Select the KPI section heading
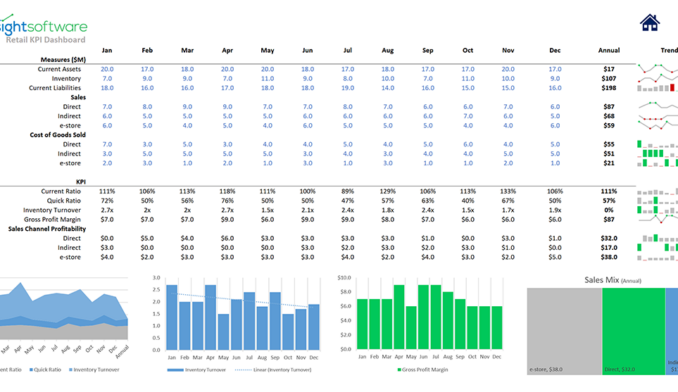Viewport: 678px width, 392px height. click(81, 182)
